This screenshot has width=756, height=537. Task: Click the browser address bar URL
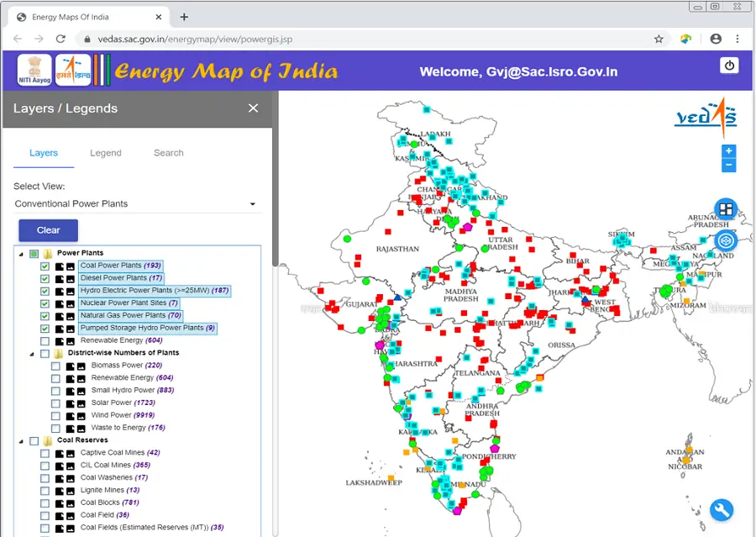coord(195,39)
